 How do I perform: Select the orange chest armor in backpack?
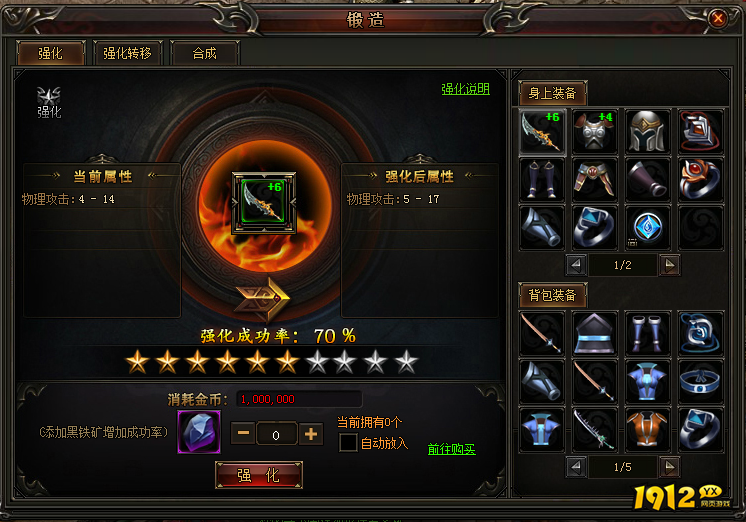coord(647,429)
